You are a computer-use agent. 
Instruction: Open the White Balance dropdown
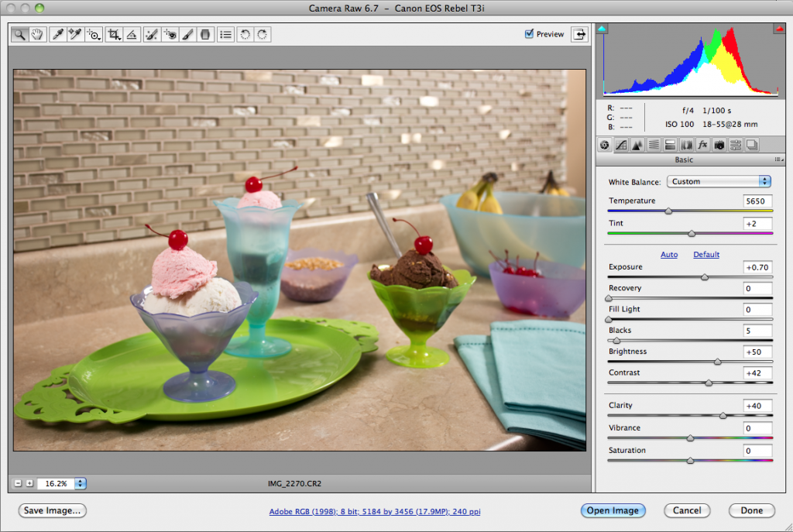[719, 181]
